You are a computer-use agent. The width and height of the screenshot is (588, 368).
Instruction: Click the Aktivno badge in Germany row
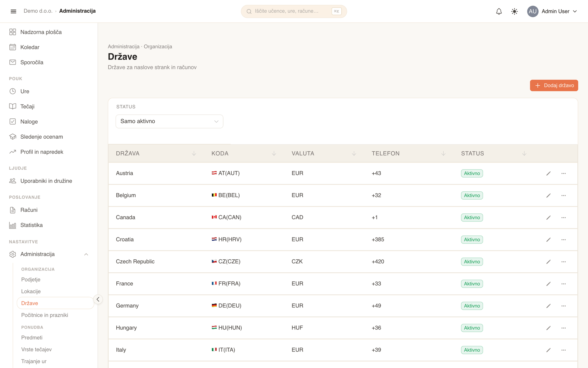[x=472, y=306]
